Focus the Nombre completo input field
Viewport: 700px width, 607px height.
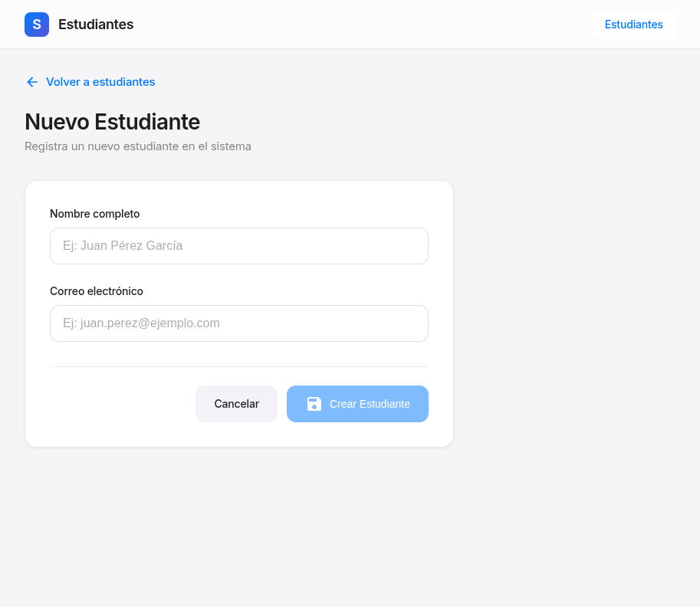[x=238, y=246]
